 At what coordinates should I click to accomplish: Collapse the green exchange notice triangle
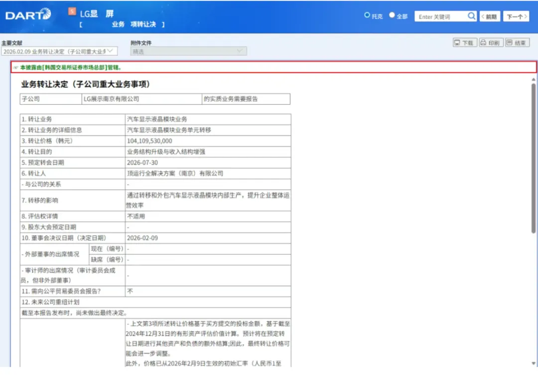[x=16, y=68]
